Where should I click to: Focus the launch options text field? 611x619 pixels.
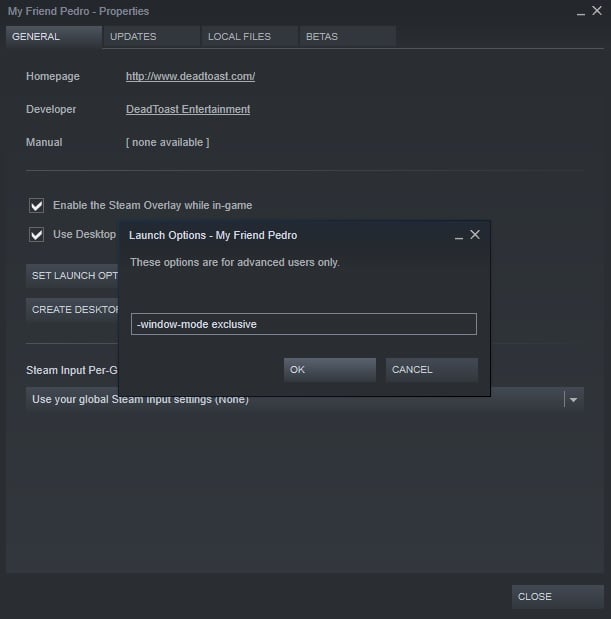click(x=303, y=324)
